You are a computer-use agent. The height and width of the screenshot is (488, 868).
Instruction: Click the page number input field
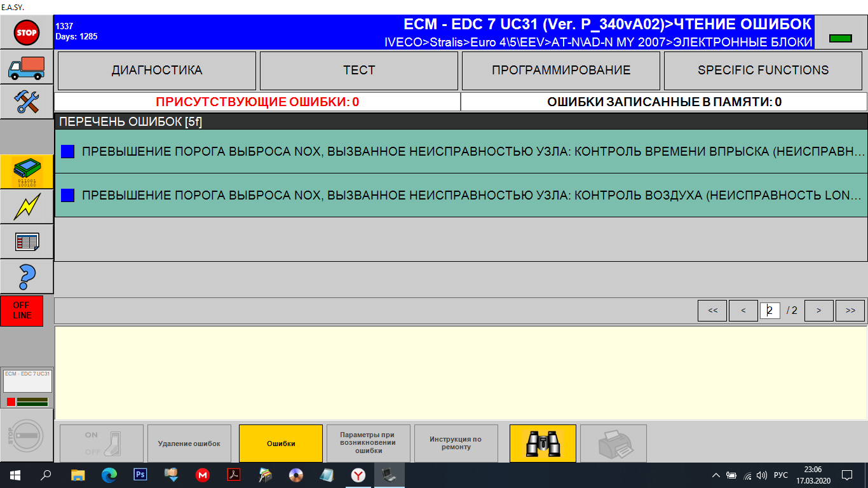click(x=770, y=311)
